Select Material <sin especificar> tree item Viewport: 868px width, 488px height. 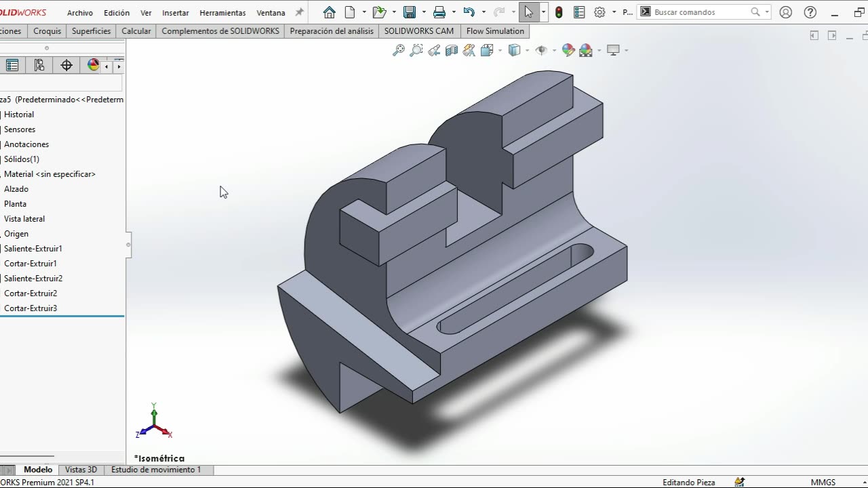50,174
